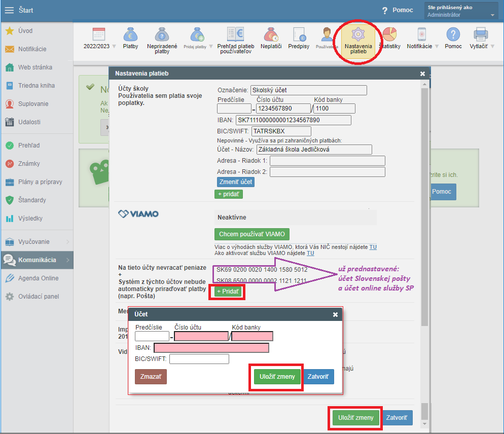Click school Číslo účtu field 1234567890
Screen dimensions: 504x434
(x=283, y=108)
